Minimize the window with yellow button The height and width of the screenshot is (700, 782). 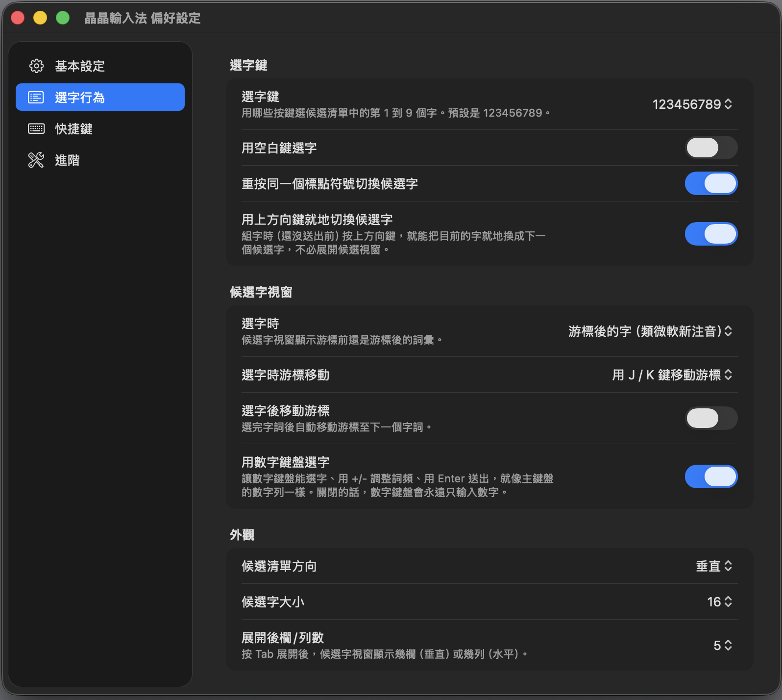[40, 18]
